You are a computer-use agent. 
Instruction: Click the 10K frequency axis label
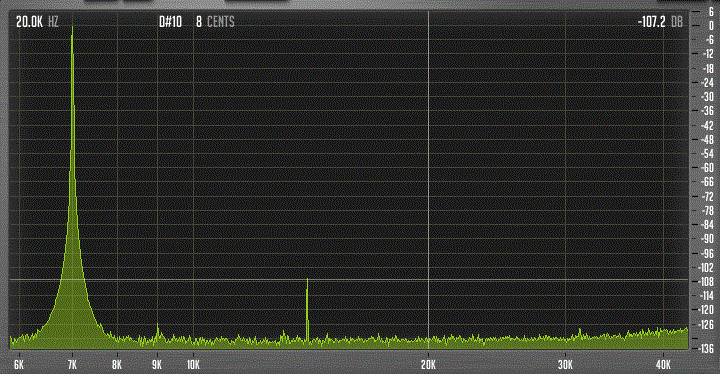pyautogui.click(x=193, y=365)
